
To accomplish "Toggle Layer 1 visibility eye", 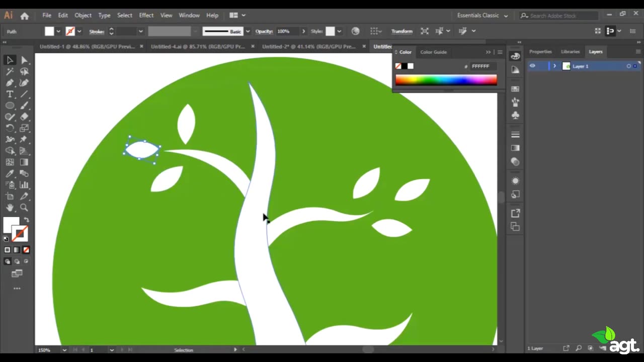I will [x=532, y=66].
